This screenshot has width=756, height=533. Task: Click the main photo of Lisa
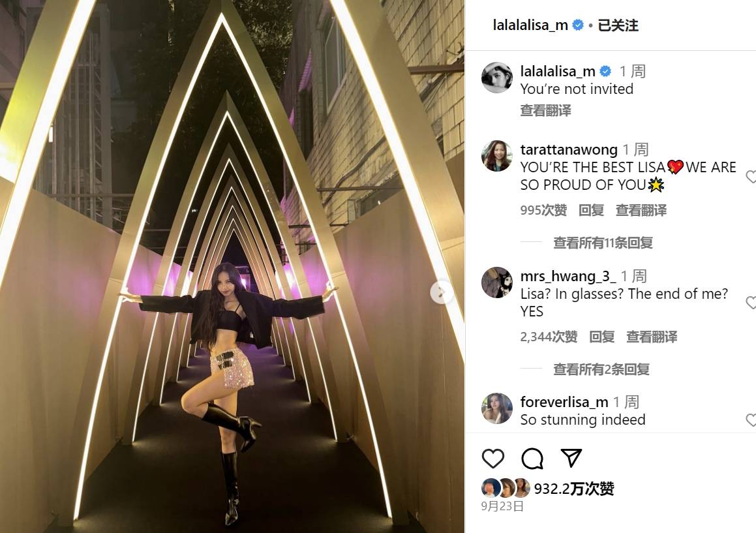tap(232, 266)
